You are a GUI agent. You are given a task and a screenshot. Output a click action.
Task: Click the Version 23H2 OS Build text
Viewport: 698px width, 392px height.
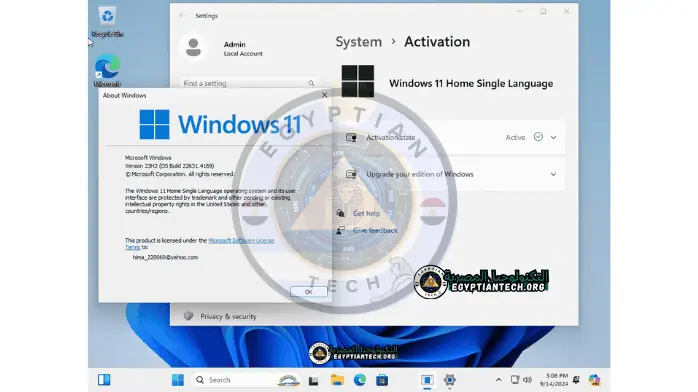point(169,166)
